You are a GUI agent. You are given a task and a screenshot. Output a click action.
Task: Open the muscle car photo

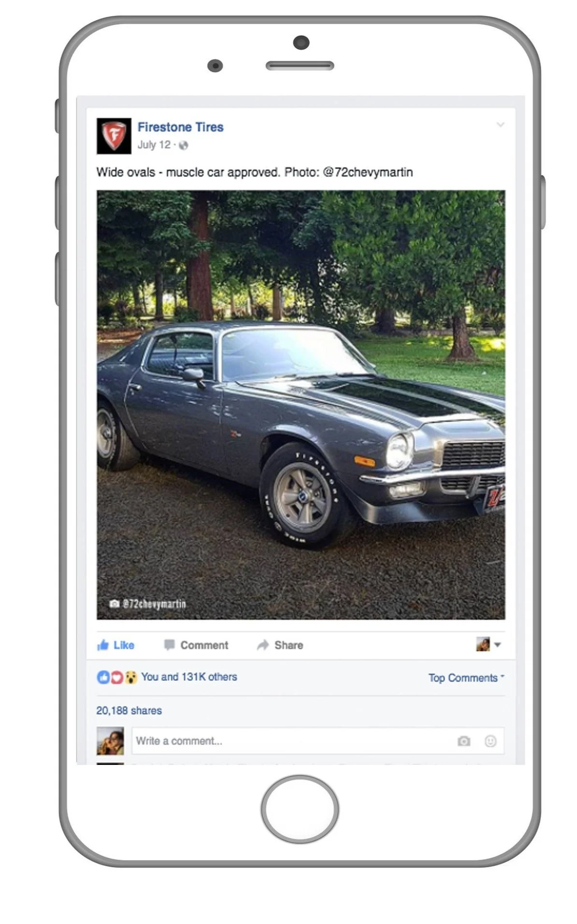(301, 405)
